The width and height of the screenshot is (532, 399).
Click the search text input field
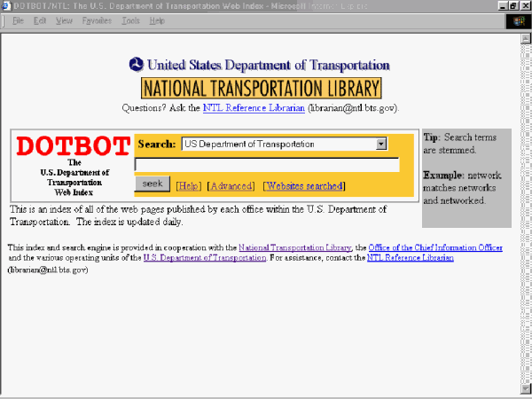267,165
